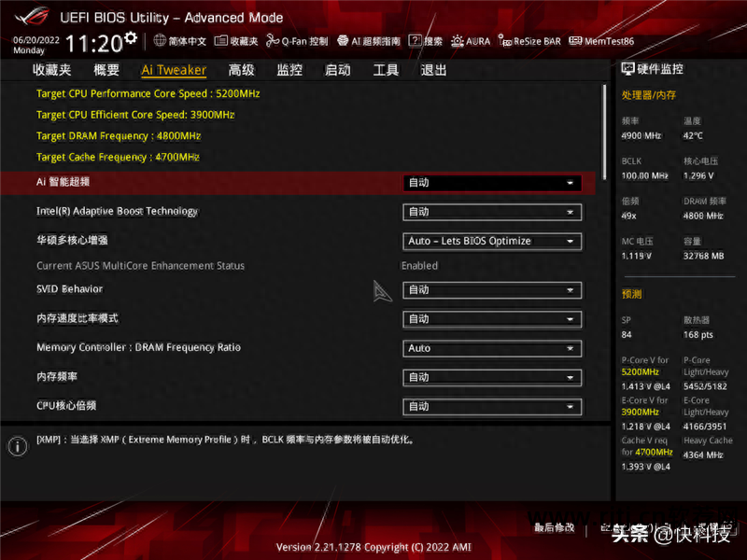Click the Enabled status value
Screen dimensions: 747x560
coord(419,266)
